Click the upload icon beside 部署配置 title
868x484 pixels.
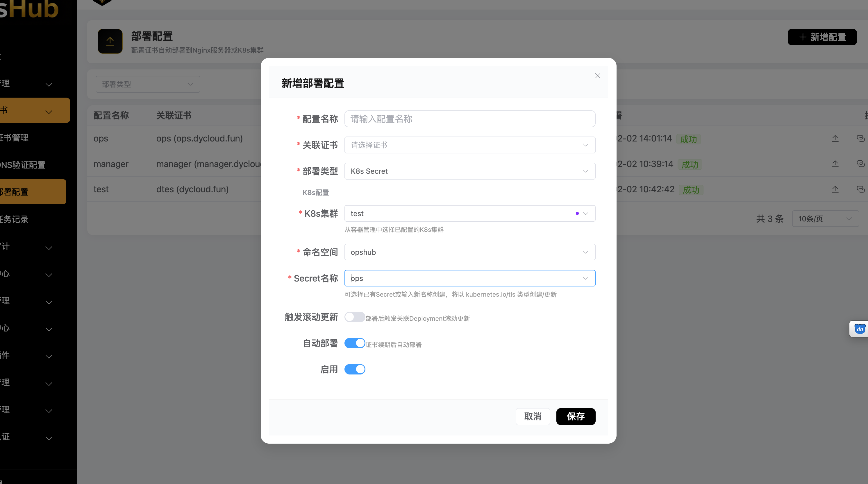[110, 41]
